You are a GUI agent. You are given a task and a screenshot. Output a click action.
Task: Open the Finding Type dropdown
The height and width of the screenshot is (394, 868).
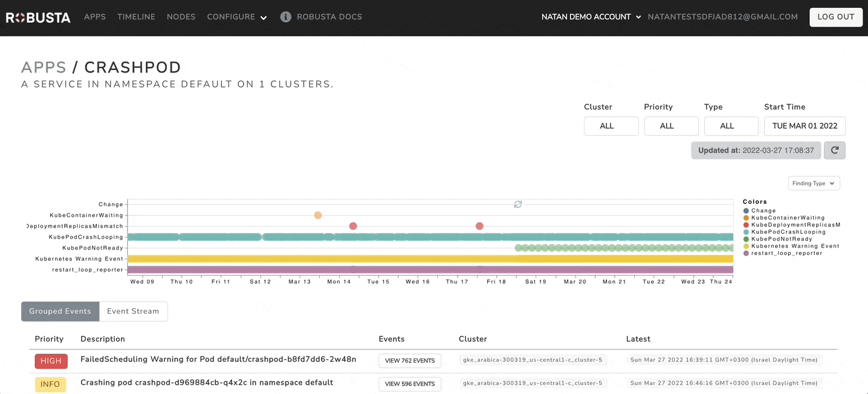(814, 183)
